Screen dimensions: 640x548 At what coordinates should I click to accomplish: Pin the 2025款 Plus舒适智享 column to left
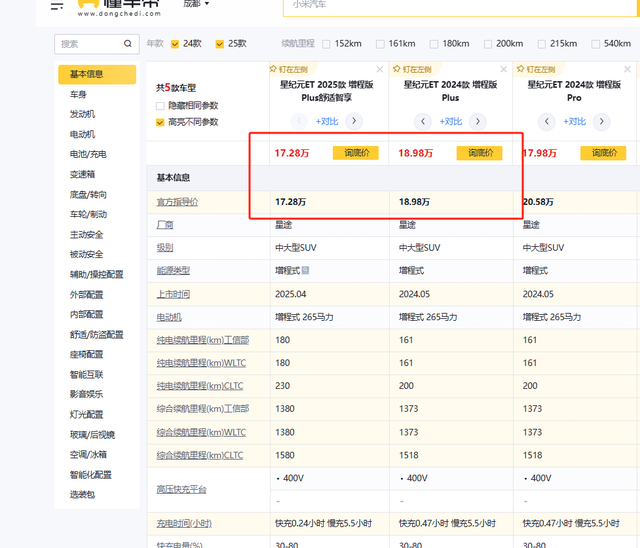pyautogui.click(x=289, y=69)
